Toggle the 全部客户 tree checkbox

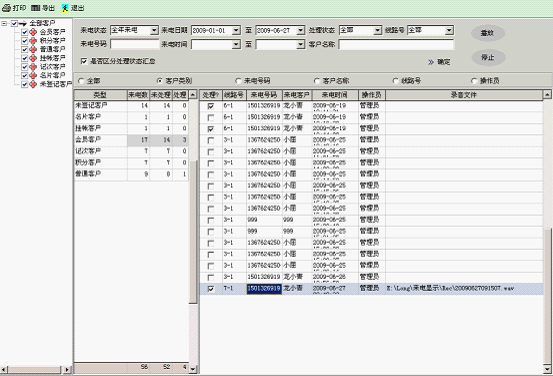(14, 24)
